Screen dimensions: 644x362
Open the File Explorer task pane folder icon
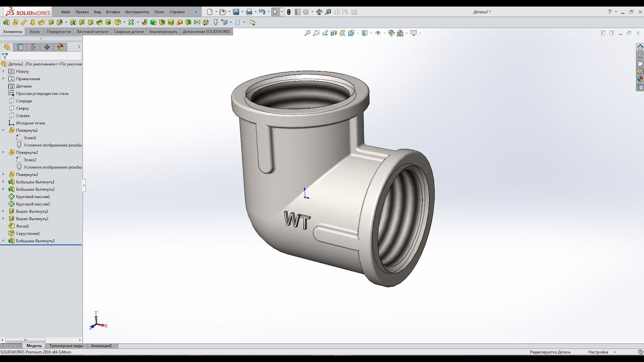point(640,63)
